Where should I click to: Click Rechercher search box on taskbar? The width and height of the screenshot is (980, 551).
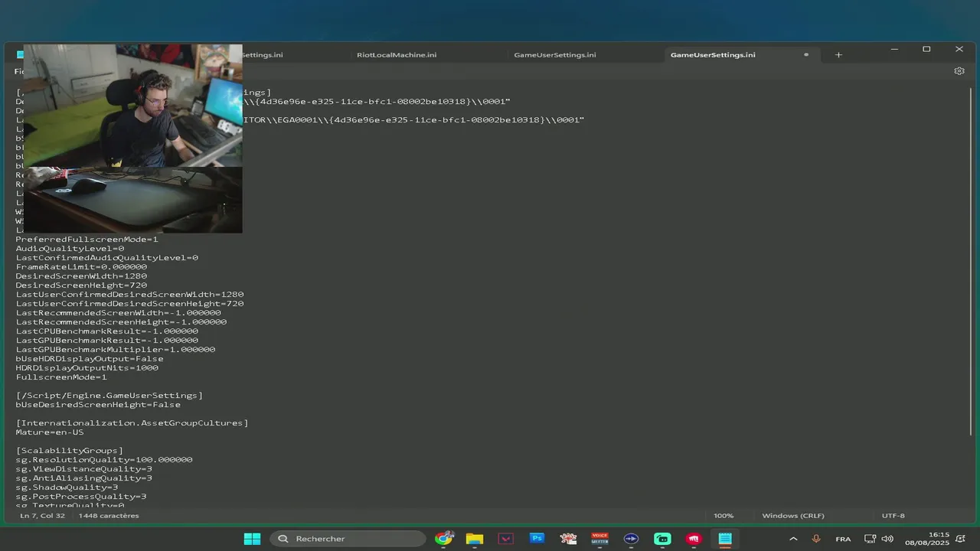(x=347, y=539)
